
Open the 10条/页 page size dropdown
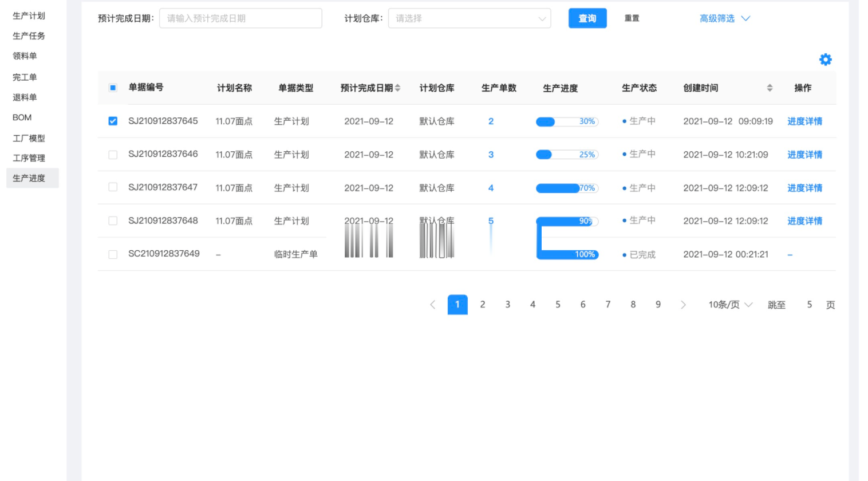pyautogui.click(x=731, y=305)
